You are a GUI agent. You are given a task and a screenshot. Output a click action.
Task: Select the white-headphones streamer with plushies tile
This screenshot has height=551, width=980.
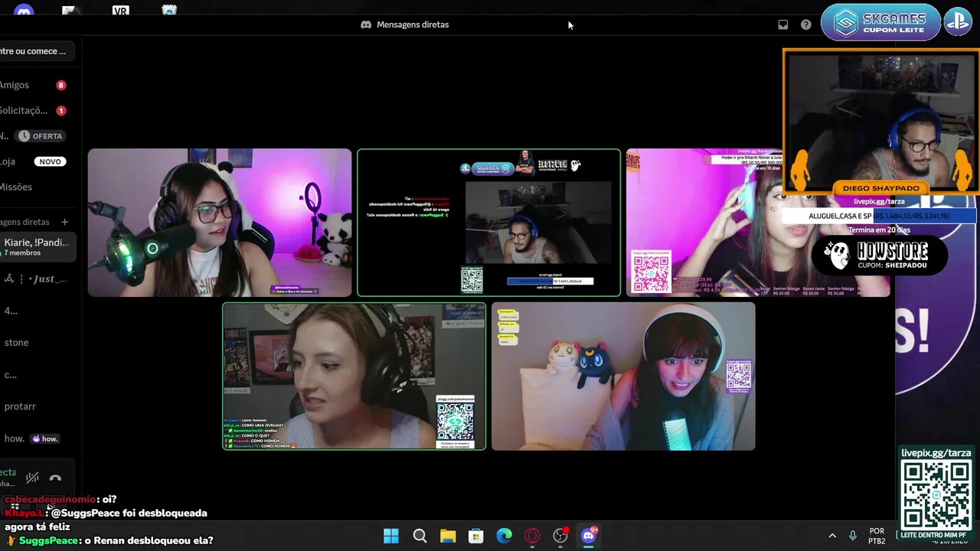click(x=623, y=376)
